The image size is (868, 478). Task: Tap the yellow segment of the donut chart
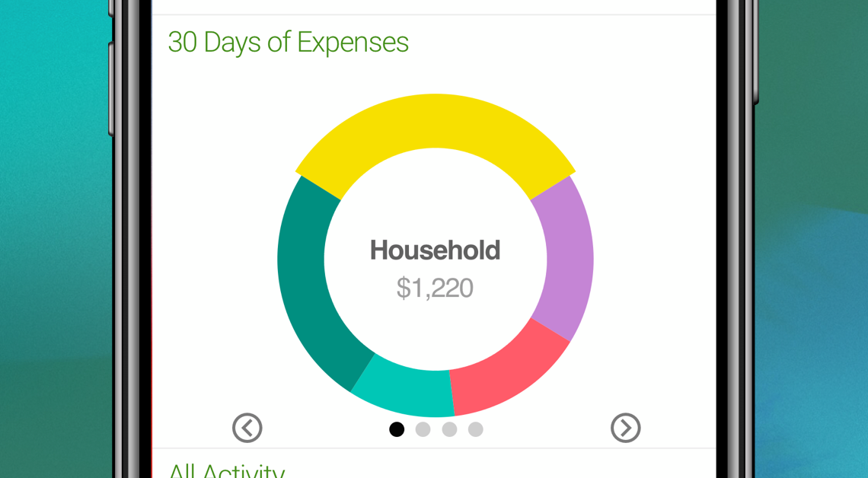click(x=435, y=120)
